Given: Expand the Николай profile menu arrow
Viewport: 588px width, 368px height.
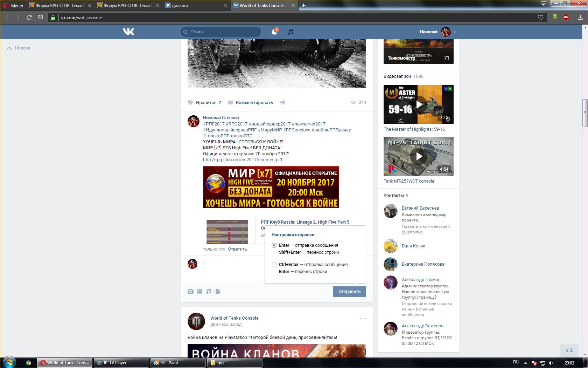Looking at the screenshot, I should tap(455, 32).
